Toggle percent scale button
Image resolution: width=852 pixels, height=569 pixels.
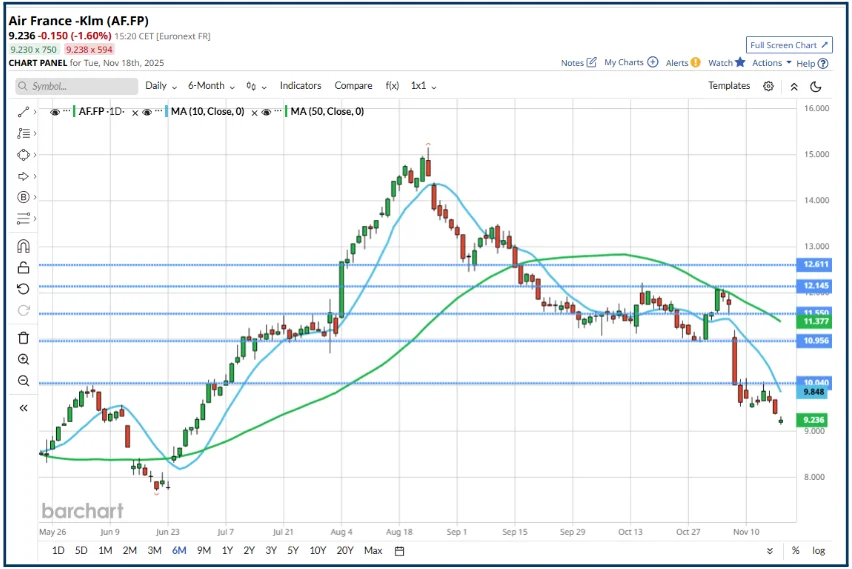coord(795,551)
